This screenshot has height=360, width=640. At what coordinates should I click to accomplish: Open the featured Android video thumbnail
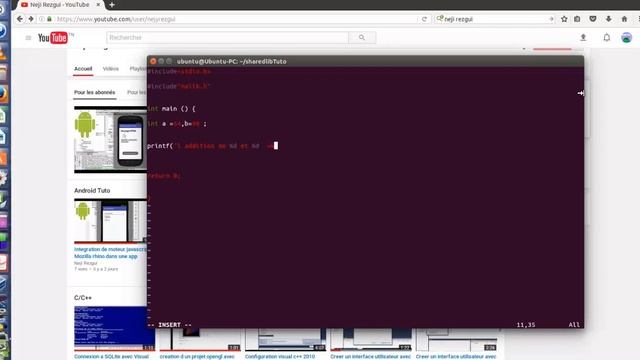(x=110, y=140)
